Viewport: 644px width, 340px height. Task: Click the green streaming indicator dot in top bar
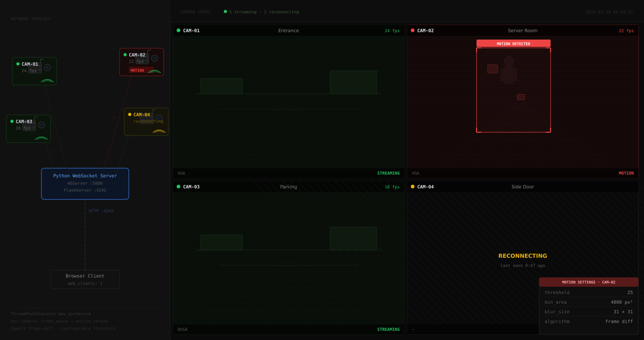pyautogui.click(x=225, y=11)
